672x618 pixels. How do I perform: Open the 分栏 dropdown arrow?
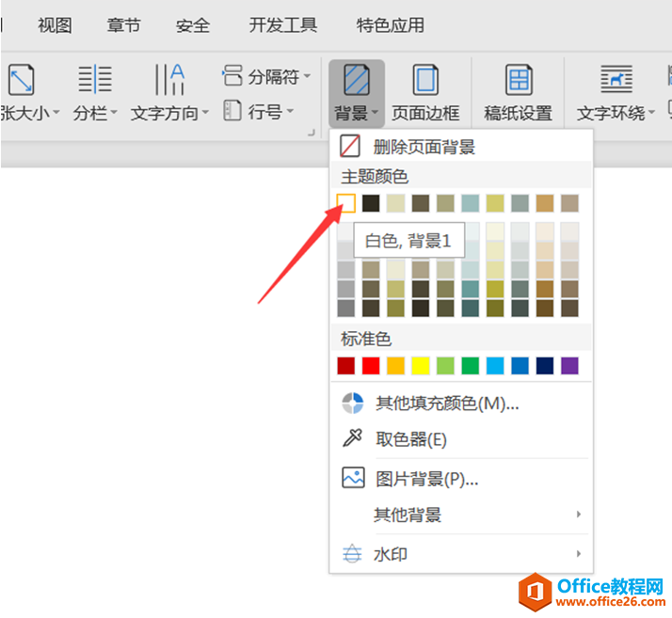click(114, 112)
